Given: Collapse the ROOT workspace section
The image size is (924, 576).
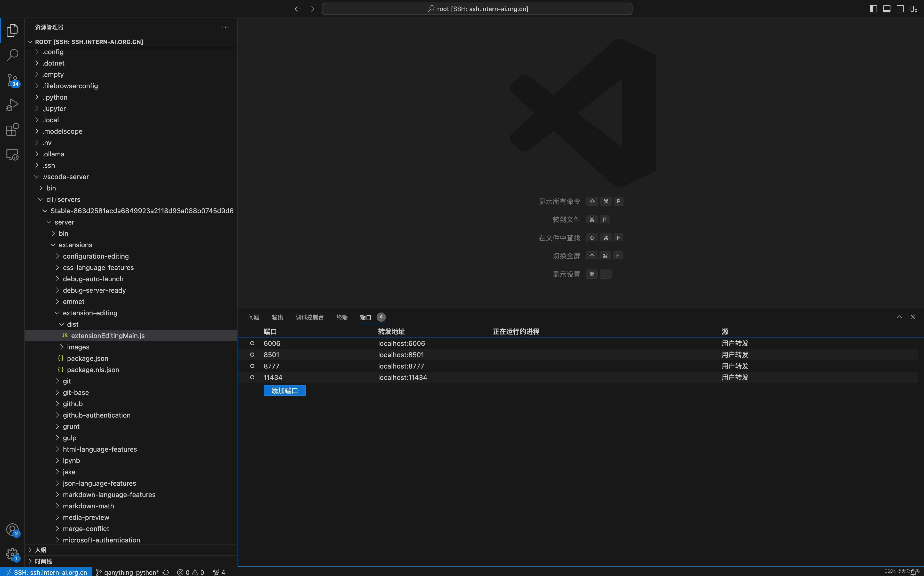Looking at the screenshot, I should (x=131, y=42).
